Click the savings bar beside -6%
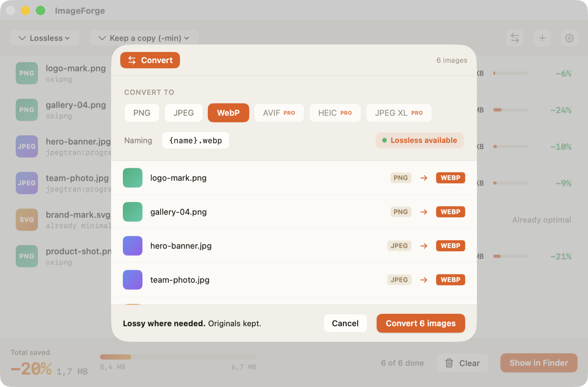This screenshot has width=588, height=387. [x=510, y=73]
